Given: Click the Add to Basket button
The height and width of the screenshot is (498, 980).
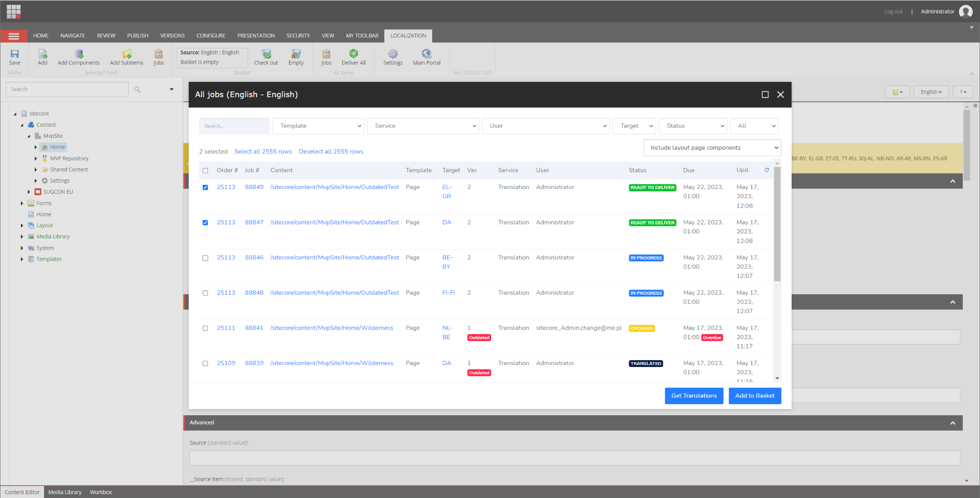Looking at the screenshot, I should pos(755,396).
